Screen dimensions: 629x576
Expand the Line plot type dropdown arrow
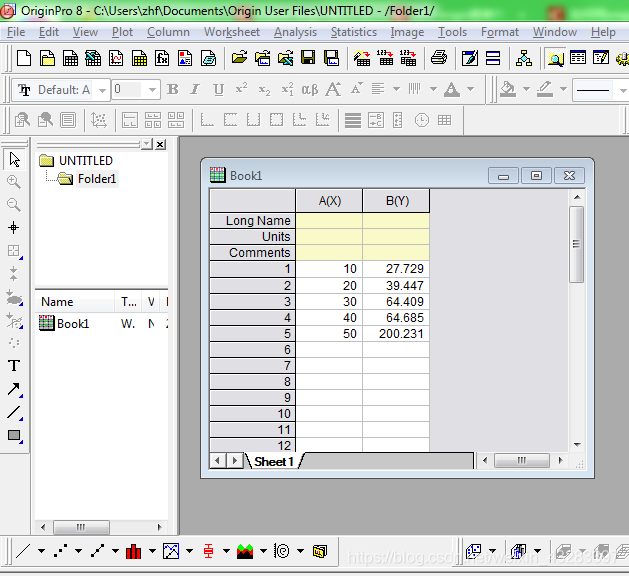41,551
